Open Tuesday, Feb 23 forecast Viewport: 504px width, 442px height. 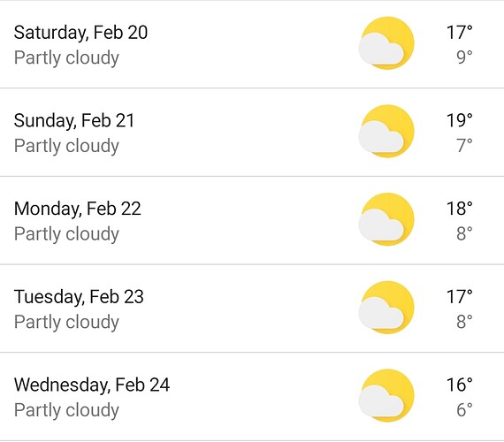click(252, 309)
